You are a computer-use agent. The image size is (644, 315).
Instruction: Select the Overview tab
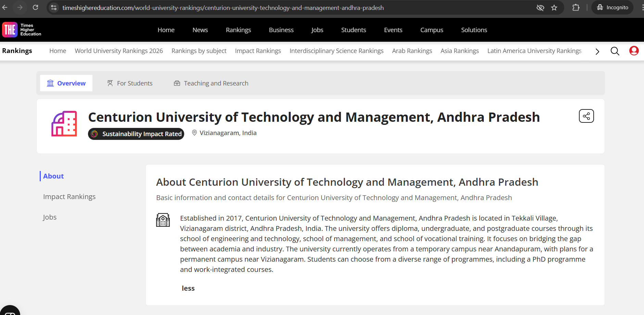tap(66, 83)
